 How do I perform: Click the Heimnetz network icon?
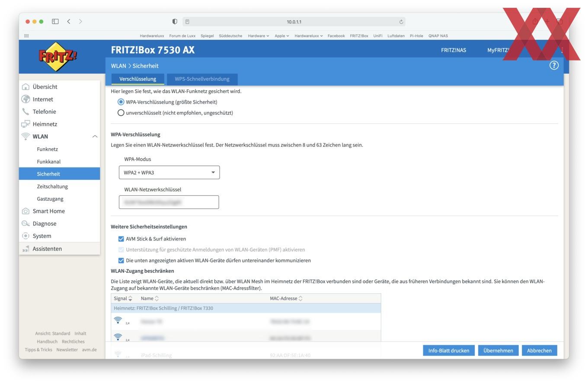(26, 124)
